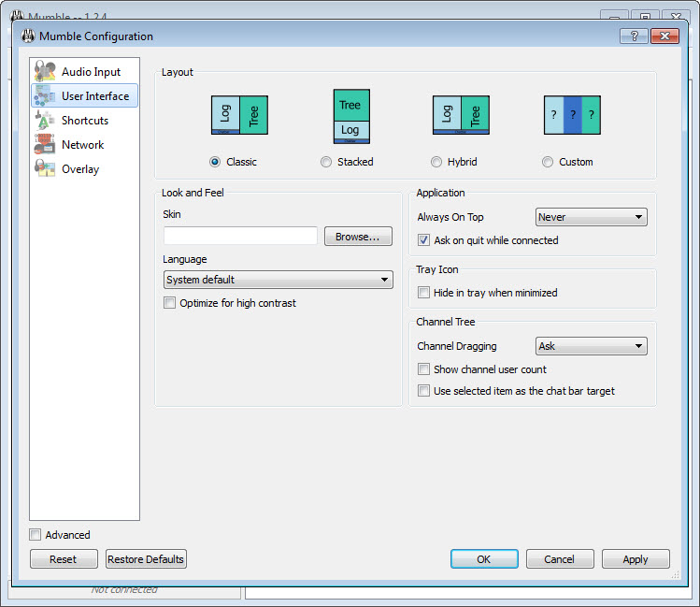The width and height of the screenshot is (700, 607).
Task: Click the Shortcuts sidebar icon
Action: 45,120
